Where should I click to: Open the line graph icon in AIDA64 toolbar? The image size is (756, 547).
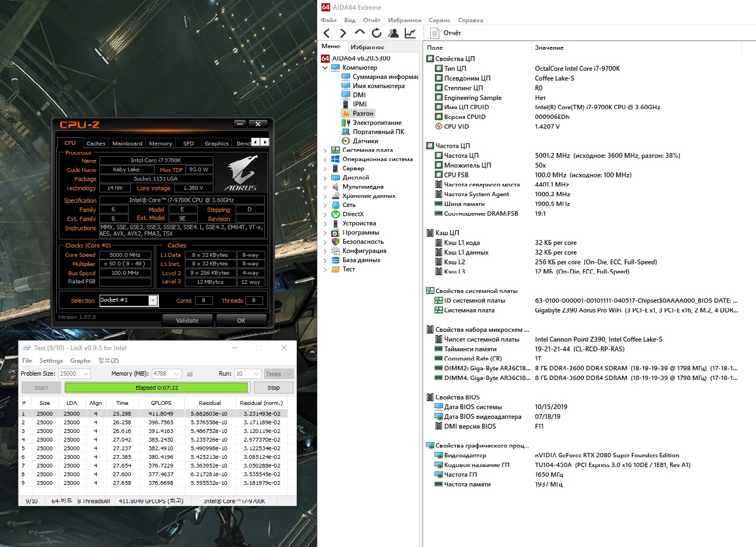click(410, 34)
